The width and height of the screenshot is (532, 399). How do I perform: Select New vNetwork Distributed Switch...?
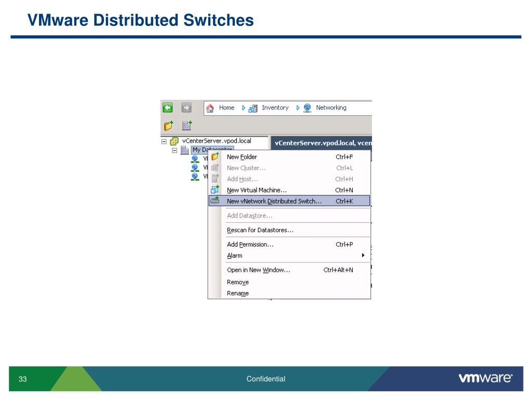pyautogui.click(x=289, y=201)
